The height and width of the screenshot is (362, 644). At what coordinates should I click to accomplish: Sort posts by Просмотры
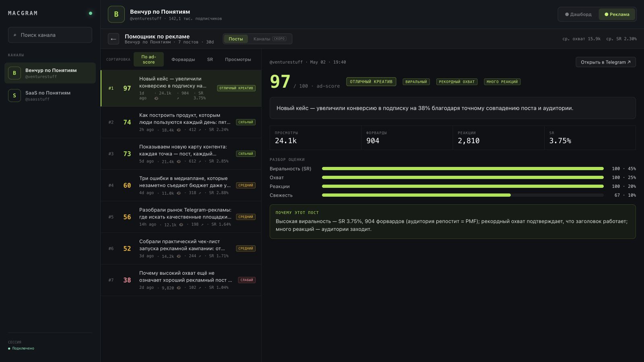(x=238, y=60)
